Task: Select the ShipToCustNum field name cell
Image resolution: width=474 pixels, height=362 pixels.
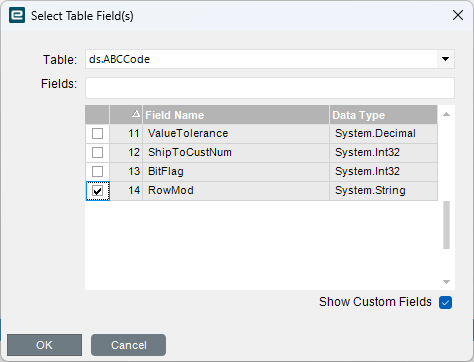Action: 236,153
